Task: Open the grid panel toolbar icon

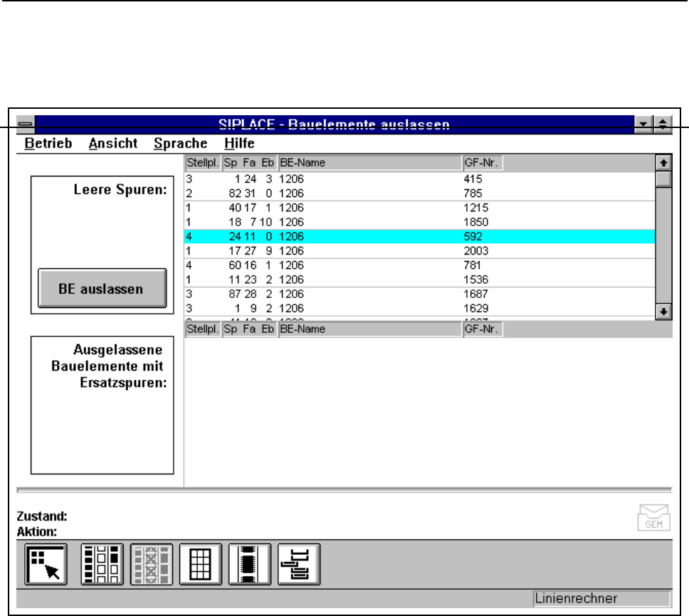Action: pyautogui.click(x=201, y=564)
